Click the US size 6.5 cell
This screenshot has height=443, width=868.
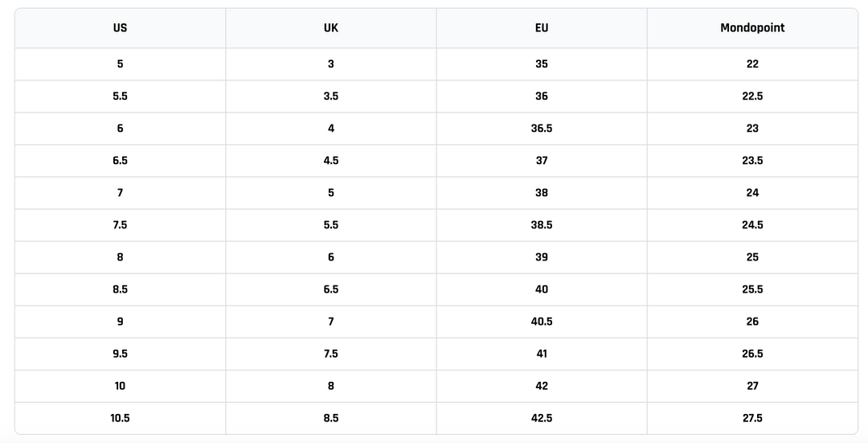tap(120, 161)
